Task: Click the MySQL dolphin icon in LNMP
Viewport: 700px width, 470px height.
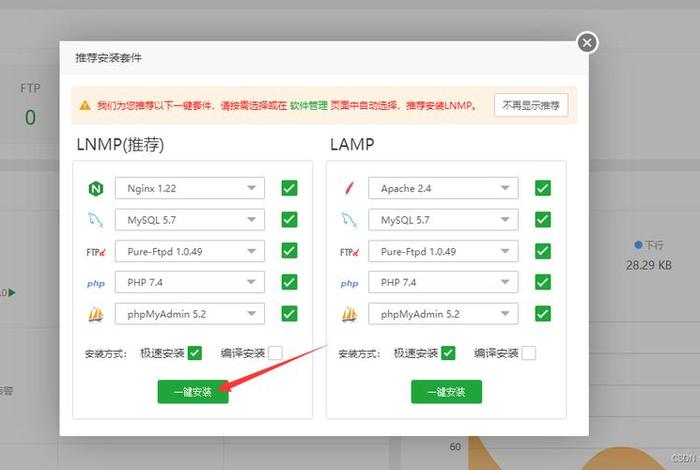Action: click(96, 220)
